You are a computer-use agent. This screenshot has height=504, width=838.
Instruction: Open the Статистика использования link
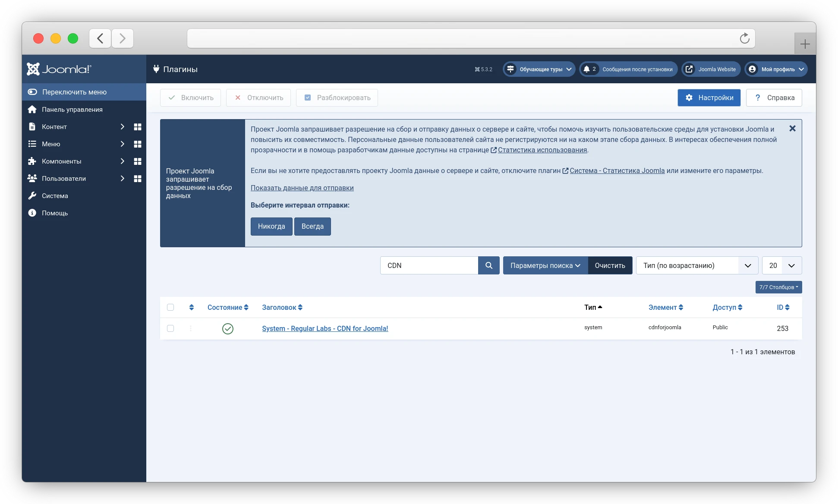pos(542,150)
